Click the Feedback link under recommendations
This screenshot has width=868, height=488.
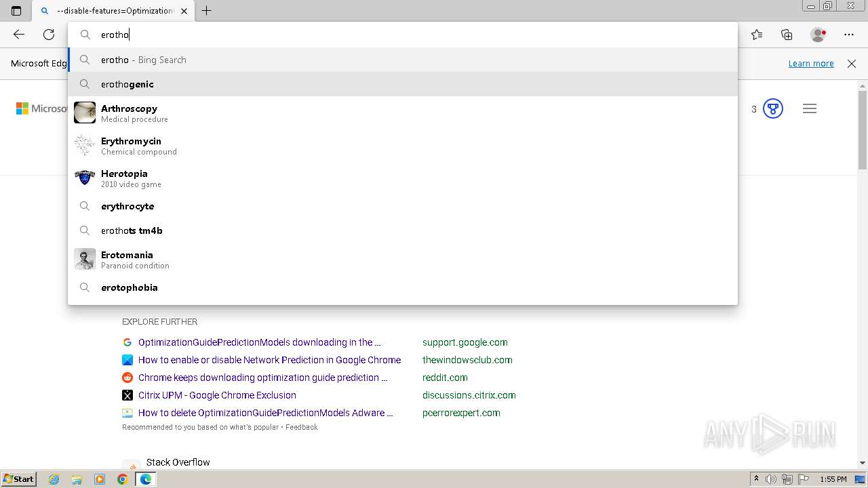pyautogui.click(x=302, y=427)
